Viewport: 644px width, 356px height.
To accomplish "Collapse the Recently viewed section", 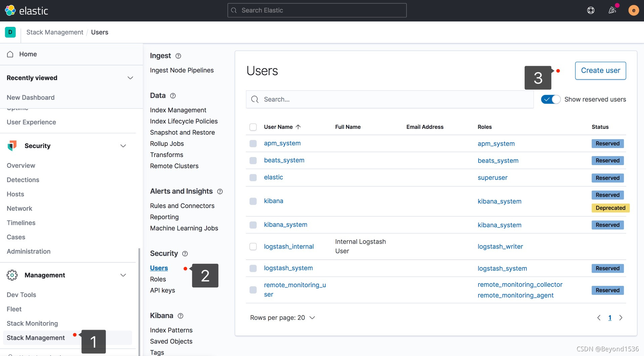I will 130,78.
